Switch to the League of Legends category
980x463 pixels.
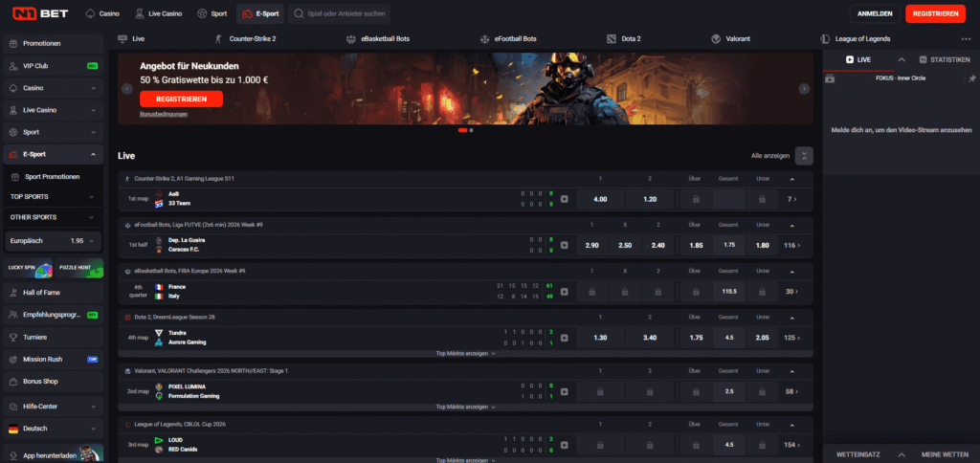pos(856,38)
